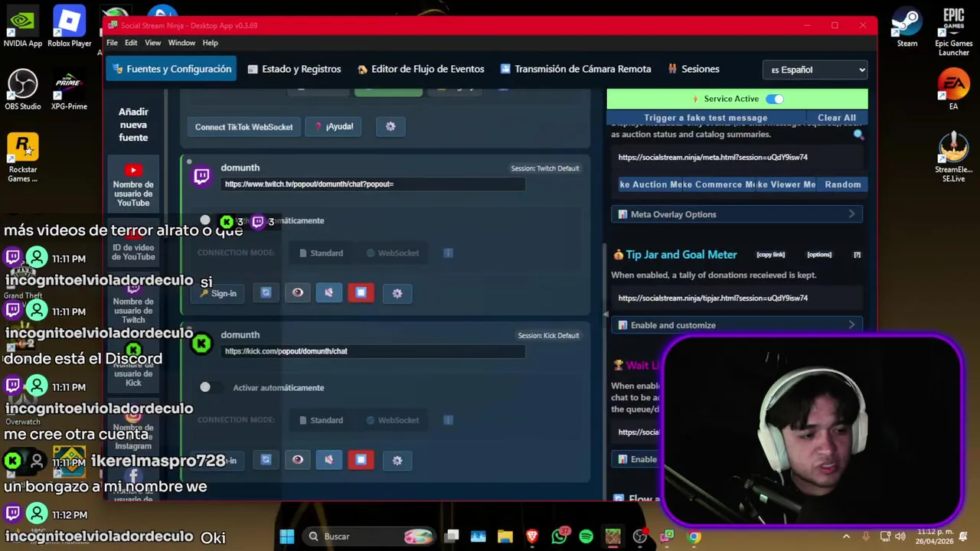Open the Window menu
The height and width of the screenshot is (551, 980).
181,43
